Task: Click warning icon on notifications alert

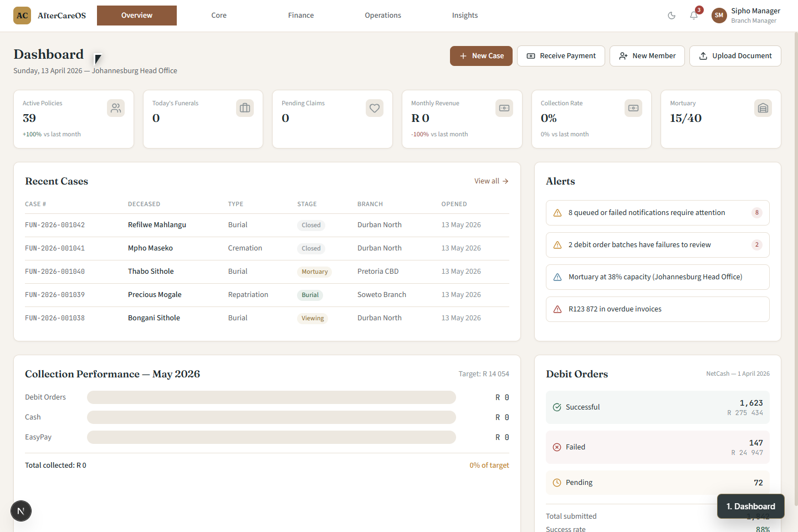Action: click(x=557, y=213)
